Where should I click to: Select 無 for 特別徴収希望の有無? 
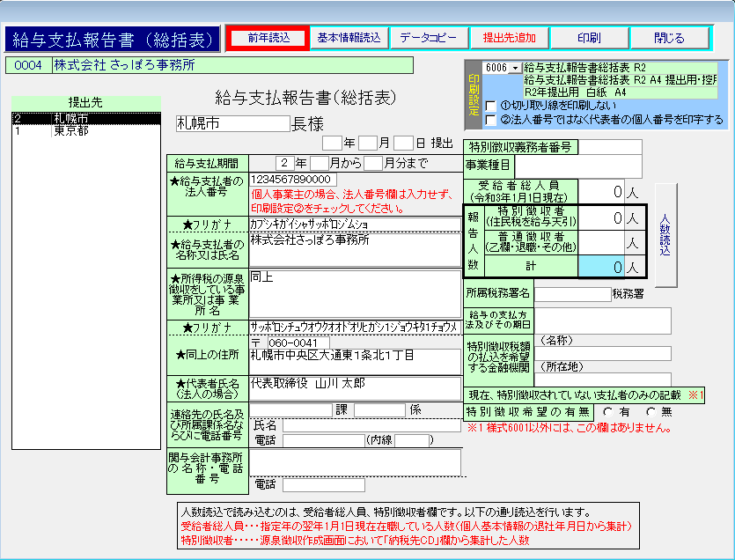click(x=650, y=411)
